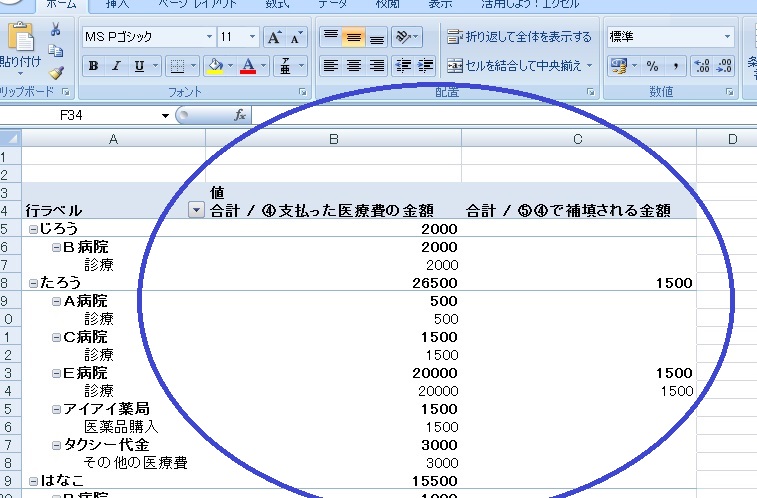Image resolution: width=757 pixels, height=498 pixels.
Task: Collapse the タクシー代金 group
Action: (56, 445)
